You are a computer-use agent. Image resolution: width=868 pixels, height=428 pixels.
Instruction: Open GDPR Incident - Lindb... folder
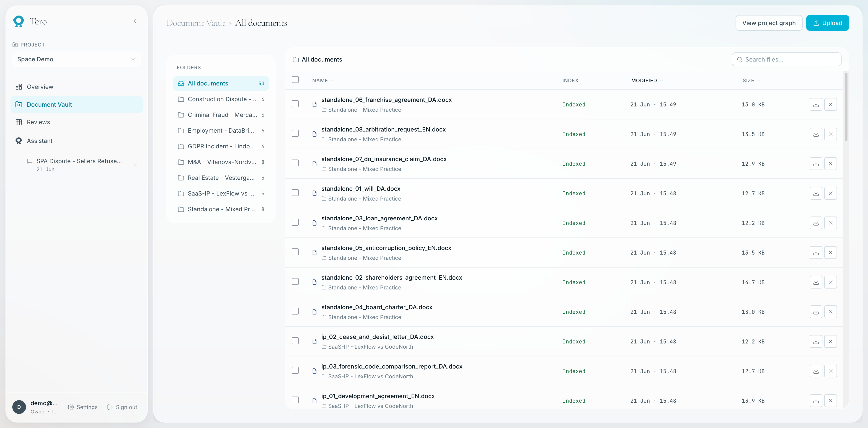click(221, 146)
